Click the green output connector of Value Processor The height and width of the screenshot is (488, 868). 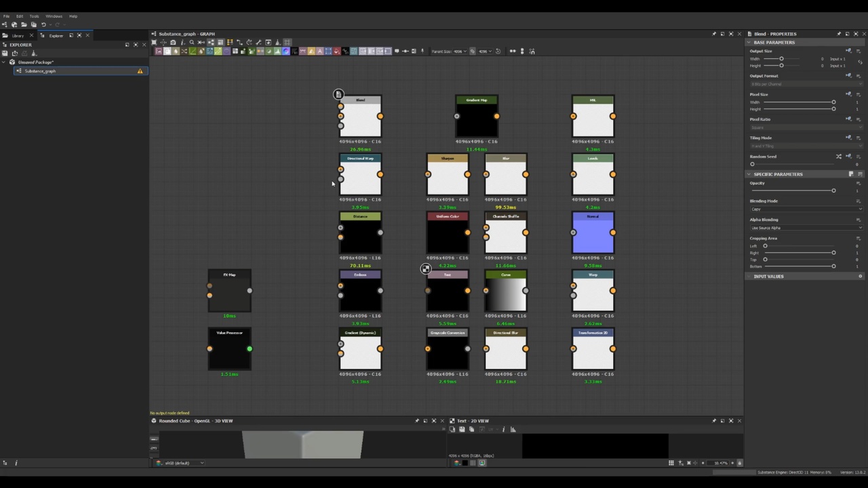[x=250, y=349]
